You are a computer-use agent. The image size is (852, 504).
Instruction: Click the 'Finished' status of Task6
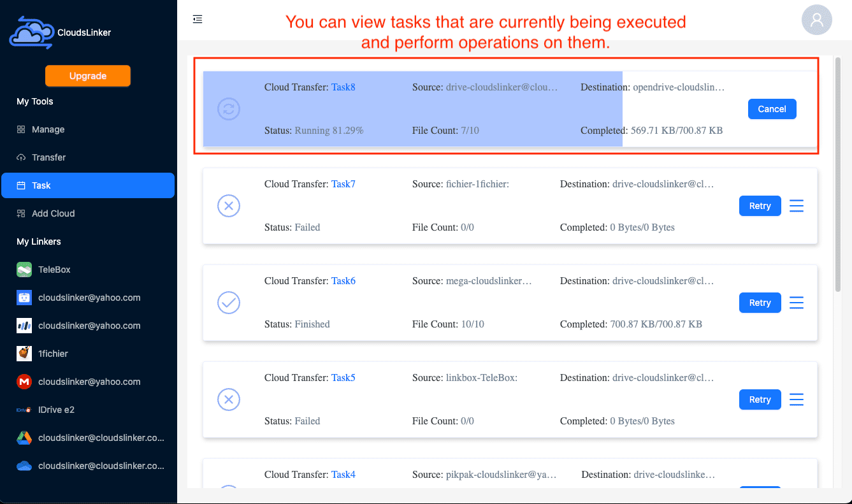click(312, 324)
